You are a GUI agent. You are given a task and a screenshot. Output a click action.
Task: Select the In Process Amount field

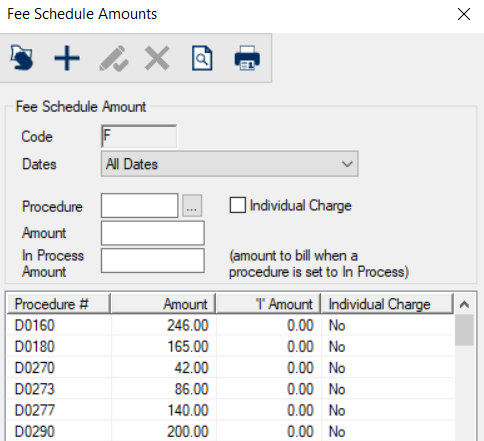[x=153, y=260]
